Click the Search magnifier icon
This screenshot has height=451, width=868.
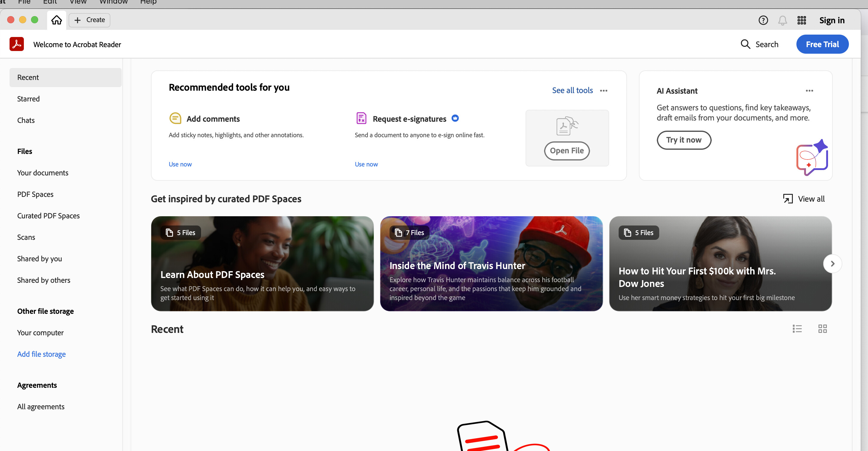tap(745, 44)
